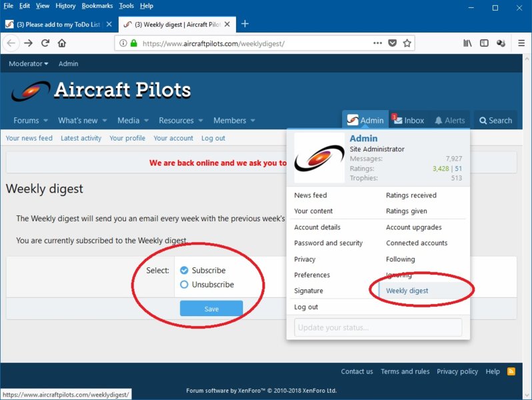Click the 'Update your status' field

click(x=378, y=327)
